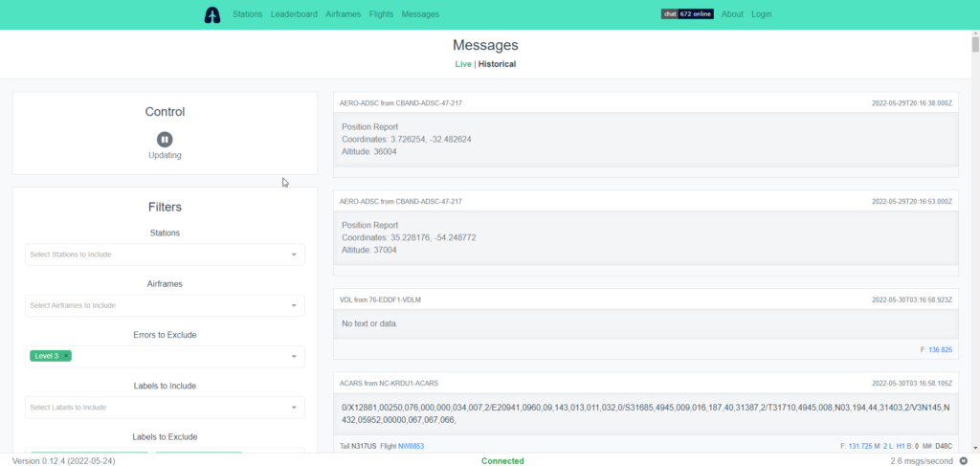Click the Level 3 tag label

47,356
